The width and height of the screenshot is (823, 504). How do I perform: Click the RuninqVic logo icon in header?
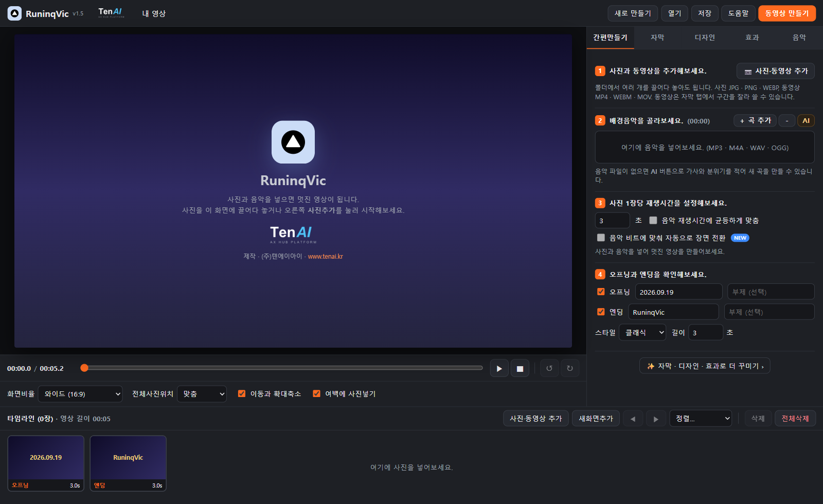[14, 13]
